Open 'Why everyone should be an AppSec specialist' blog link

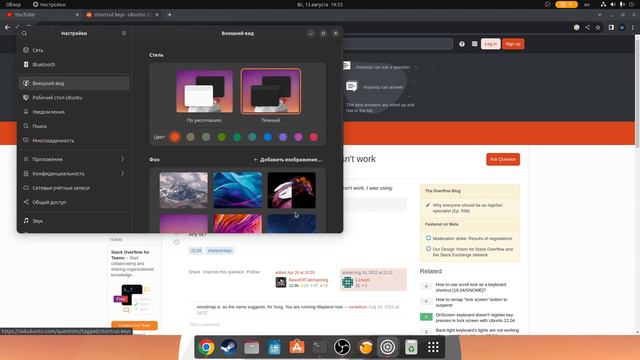pos(467,208)
